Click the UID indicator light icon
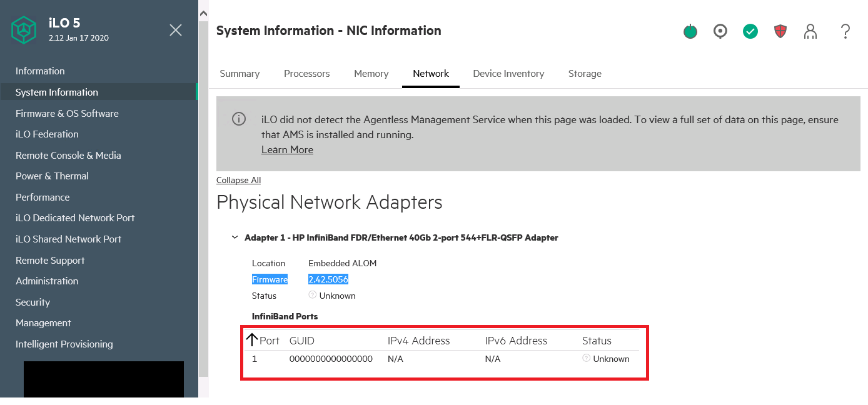Image resolution: width=868 pixels, height=405 pixels. (720, 31)
